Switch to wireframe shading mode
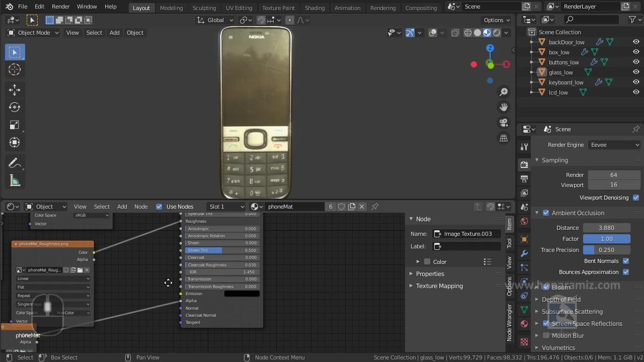This screenshot has width=644, height=362. pyautogui.click(x=468, y=33)
